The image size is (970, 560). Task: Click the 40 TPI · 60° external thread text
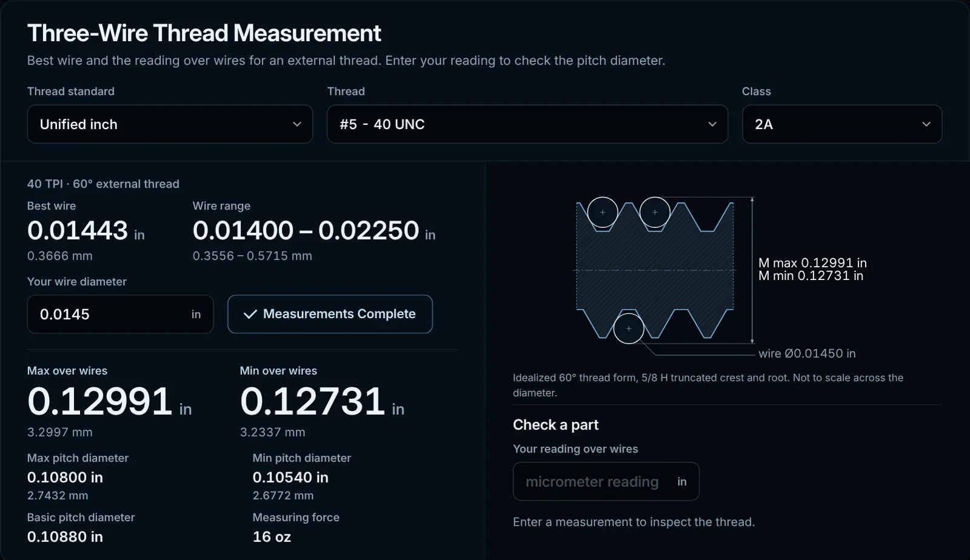point(103,184)
